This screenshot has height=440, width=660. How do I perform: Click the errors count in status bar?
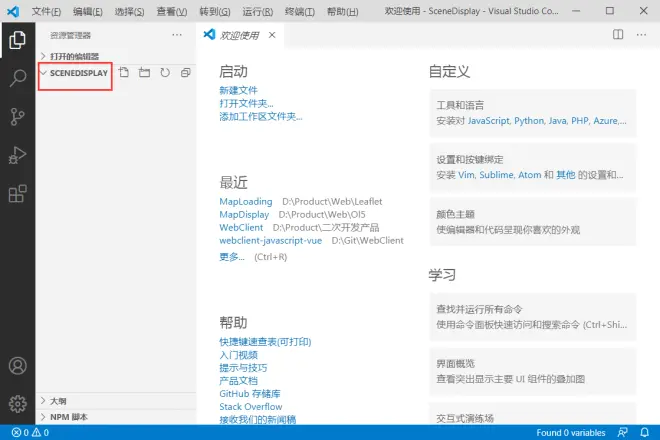click(x=20, y=432)
